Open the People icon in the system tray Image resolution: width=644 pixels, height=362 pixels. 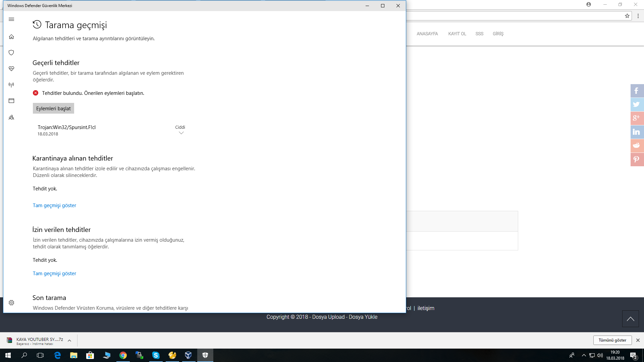(x=572, y=355)
